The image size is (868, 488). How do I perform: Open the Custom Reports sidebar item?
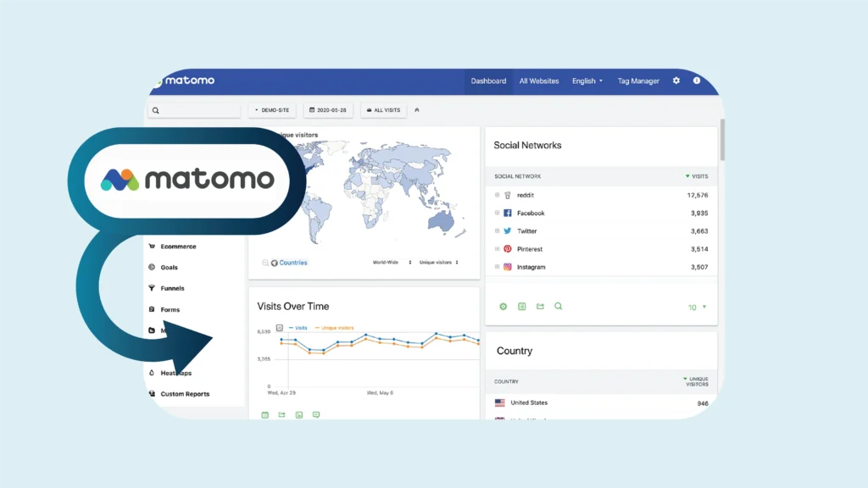184,394
